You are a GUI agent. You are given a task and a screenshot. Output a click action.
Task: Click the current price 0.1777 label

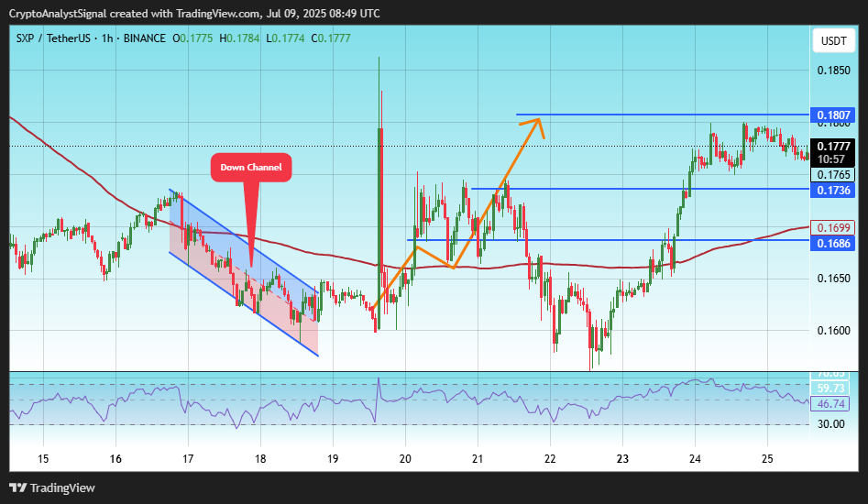coord(832,146)
